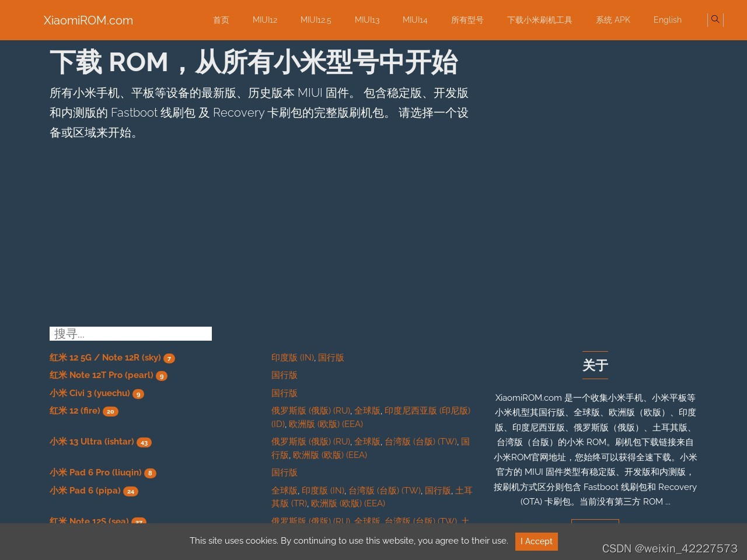The image size is (747, 560).
Task: Select 印度版 (IN) for 小米 Pad 6 (pipa)
Action: tap(323, 491)
